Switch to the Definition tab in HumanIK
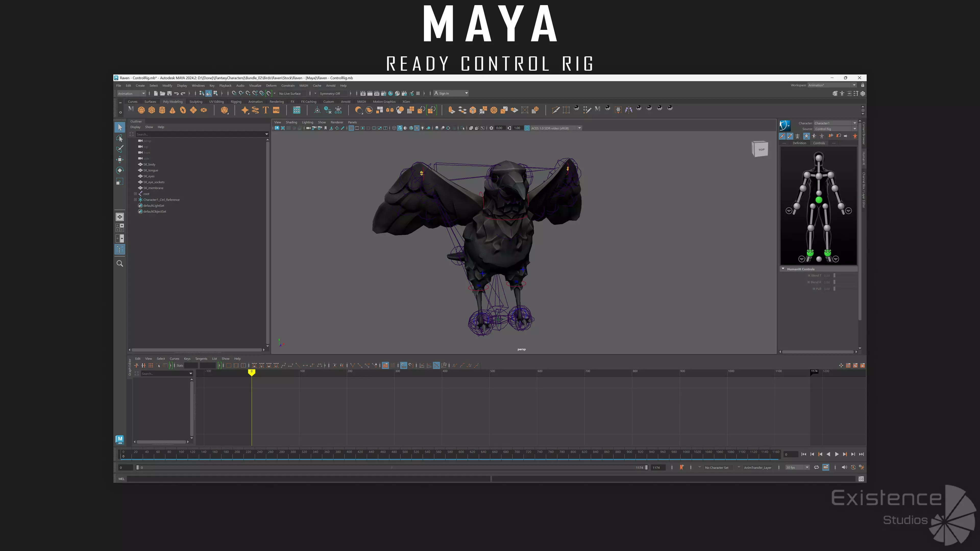980x551 pixels. click(799, 143)
